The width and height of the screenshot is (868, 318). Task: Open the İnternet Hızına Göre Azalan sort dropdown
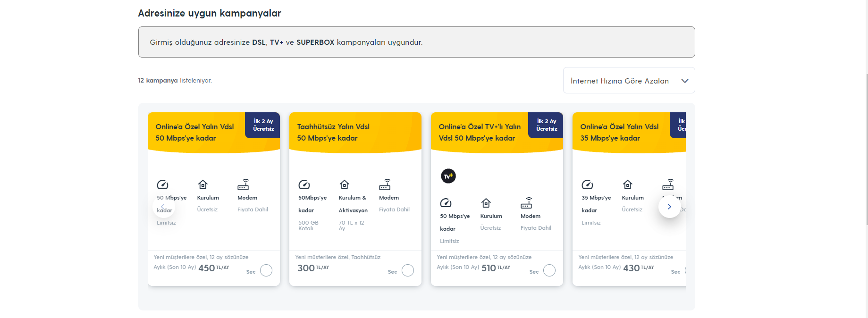(629, 81)
